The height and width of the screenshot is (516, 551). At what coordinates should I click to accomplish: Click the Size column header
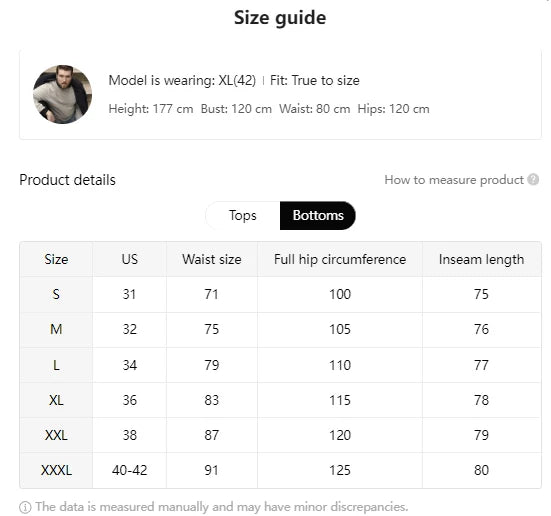(56, 259)
